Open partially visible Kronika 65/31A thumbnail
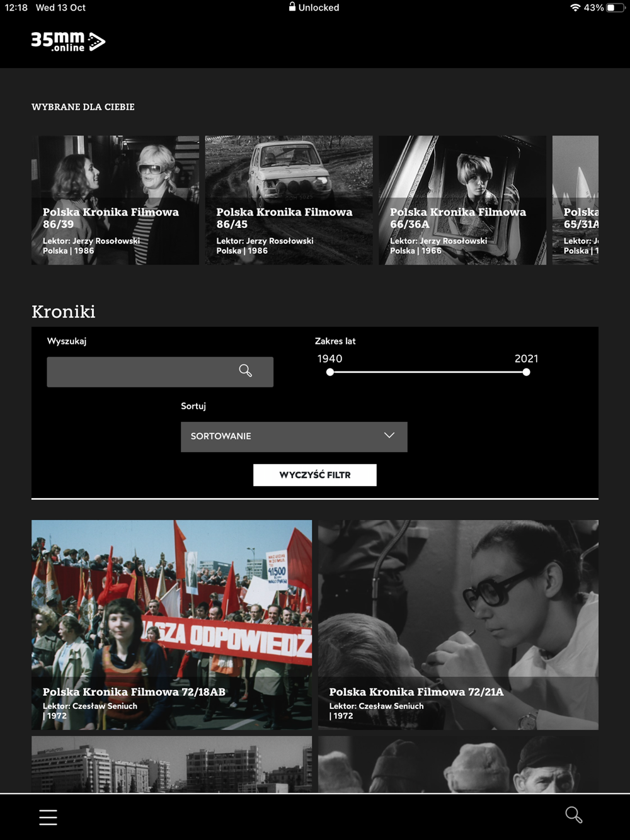 (575, 200)
